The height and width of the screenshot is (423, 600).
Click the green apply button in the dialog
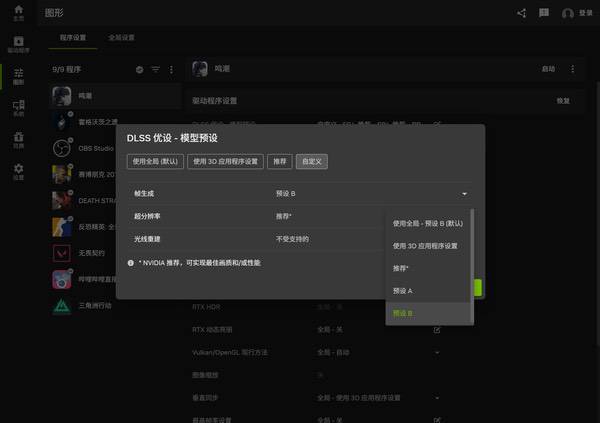tap(478, 287)
